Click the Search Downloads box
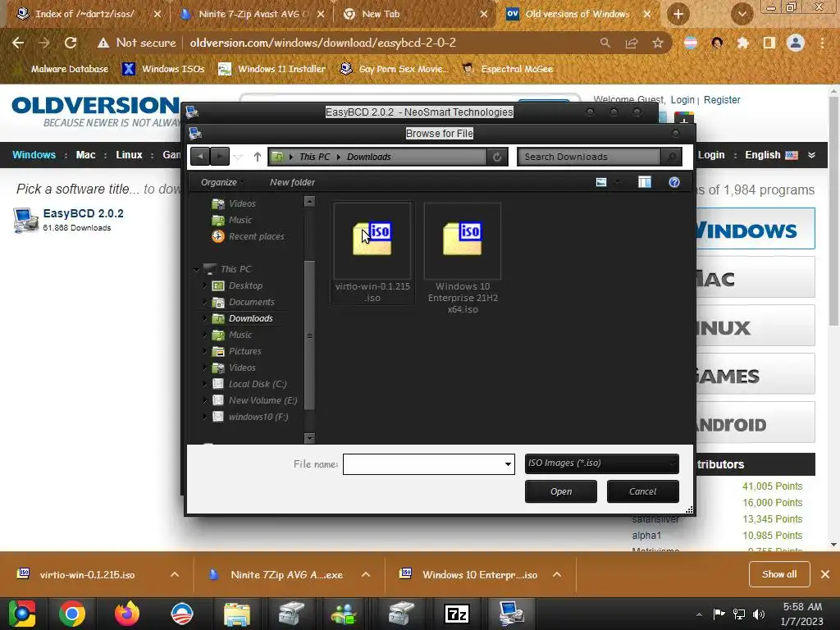This screenshot has height=630, width=840. coord(589,157)
